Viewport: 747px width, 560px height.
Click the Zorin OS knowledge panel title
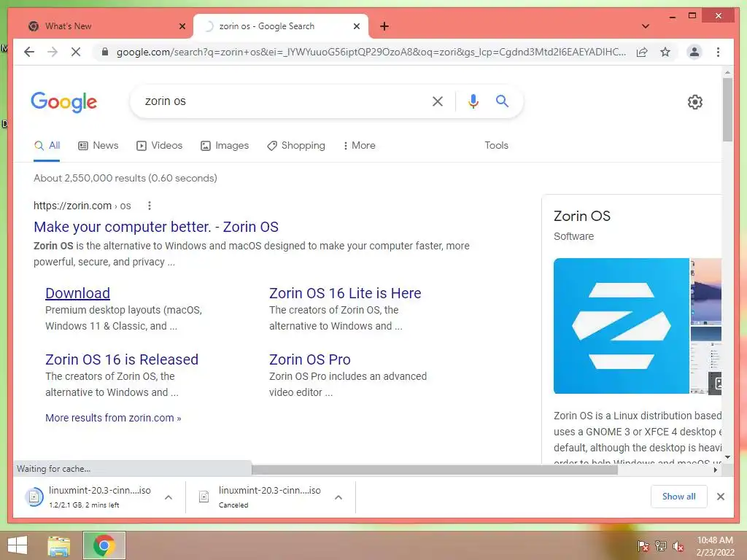[x=581, y=216]
